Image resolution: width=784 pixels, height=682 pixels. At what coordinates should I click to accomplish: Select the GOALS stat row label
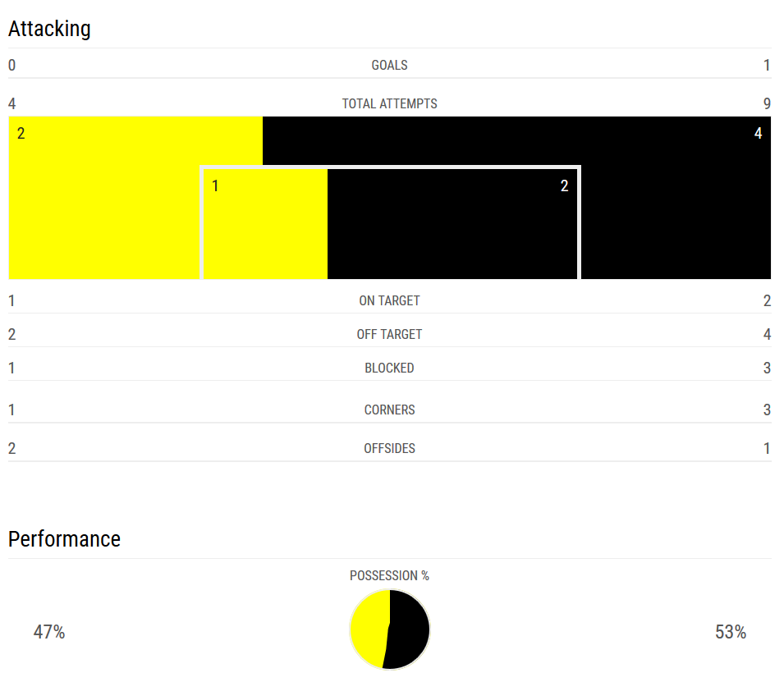389,65
